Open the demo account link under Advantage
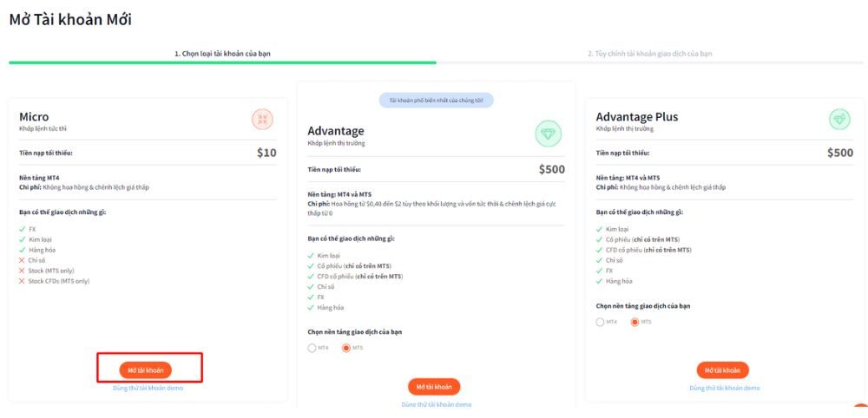This screenshot has width=868, height=418. point(436,404)
